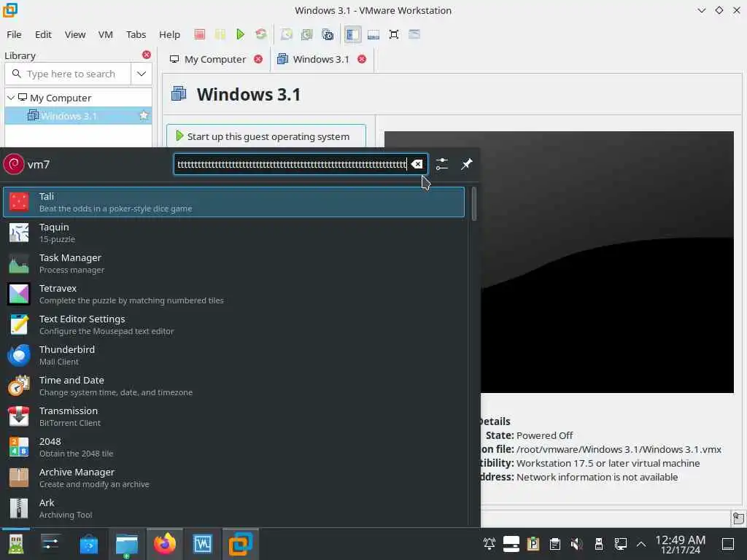Screen dimensions: 747x560
Task: Open the View menu
Action: click(x=75, y=34)
